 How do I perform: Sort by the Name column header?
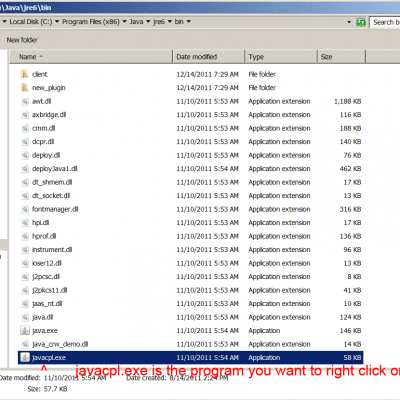click(91, 57)
